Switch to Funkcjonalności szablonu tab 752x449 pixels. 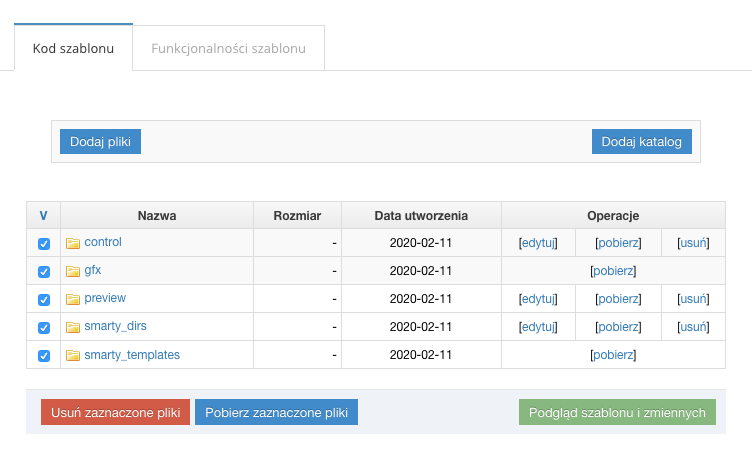click(229, 48)
